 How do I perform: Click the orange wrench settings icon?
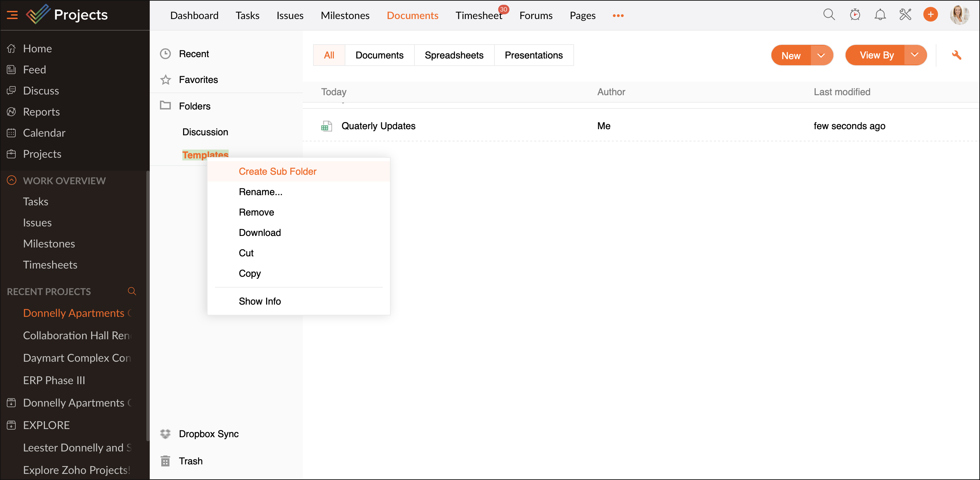(x=957, y=55)
